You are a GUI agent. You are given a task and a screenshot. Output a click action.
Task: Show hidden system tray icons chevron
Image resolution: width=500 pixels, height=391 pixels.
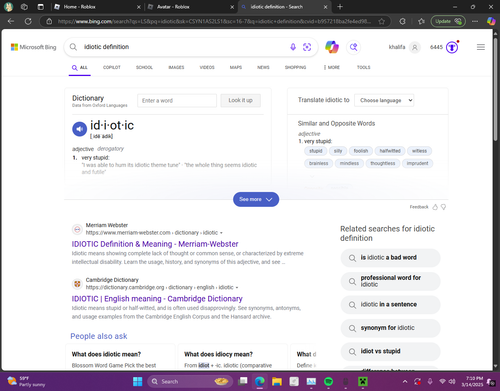pos(405,382)
